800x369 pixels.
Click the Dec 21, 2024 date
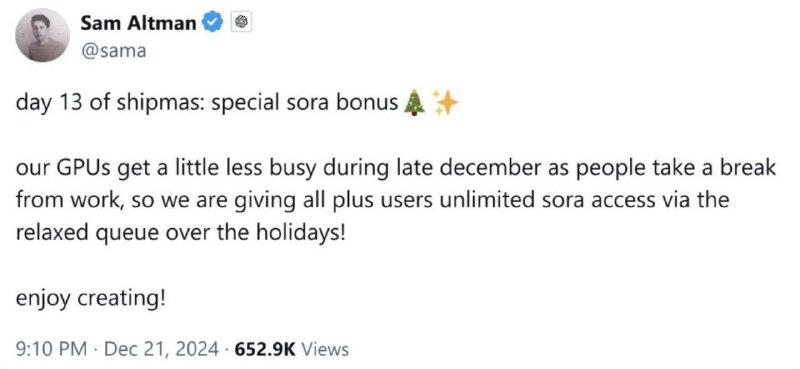[x=161, y=349]
